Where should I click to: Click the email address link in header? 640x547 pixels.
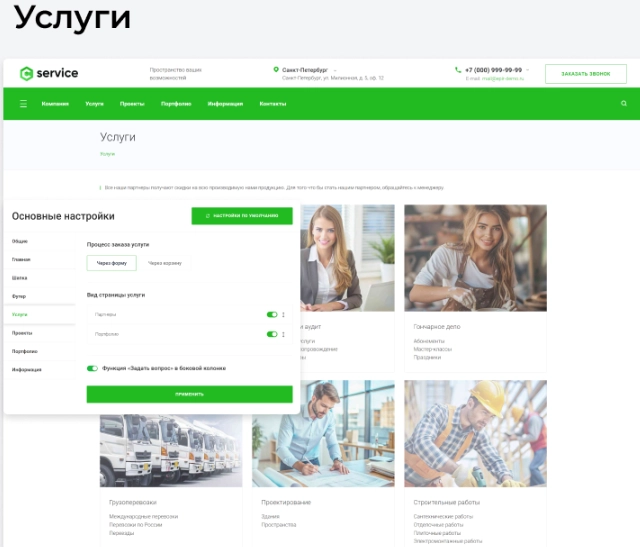point(502,78)
